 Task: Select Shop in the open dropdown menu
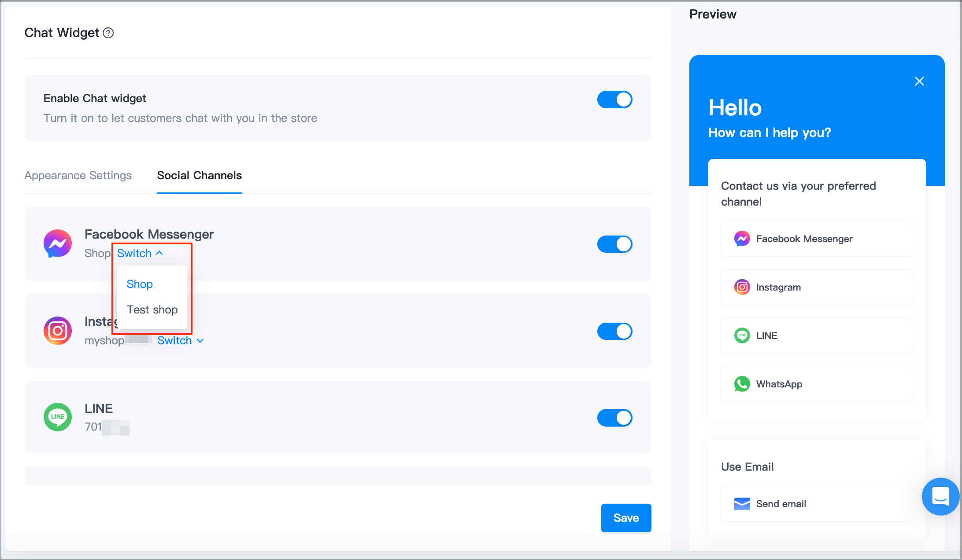[139, 284]
